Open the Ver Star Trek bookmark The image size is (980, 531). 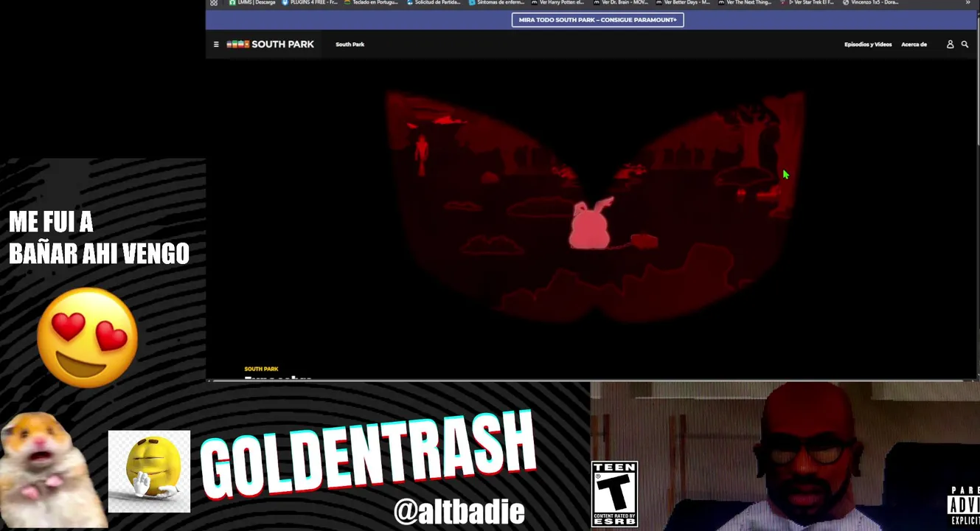pyautogui.click(x=807, y=3)
